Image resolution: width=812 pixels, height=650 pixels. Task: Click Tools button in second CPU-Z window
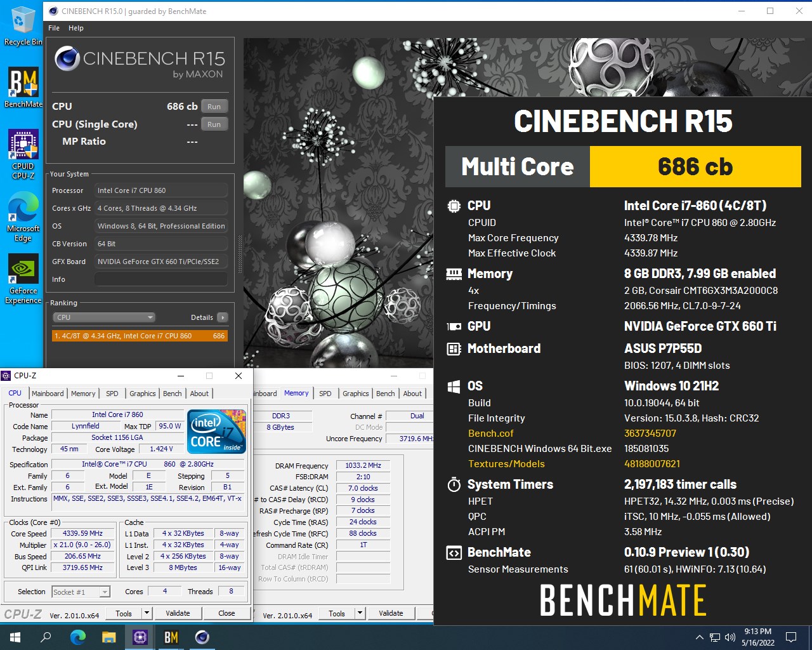tap(337, 613)
